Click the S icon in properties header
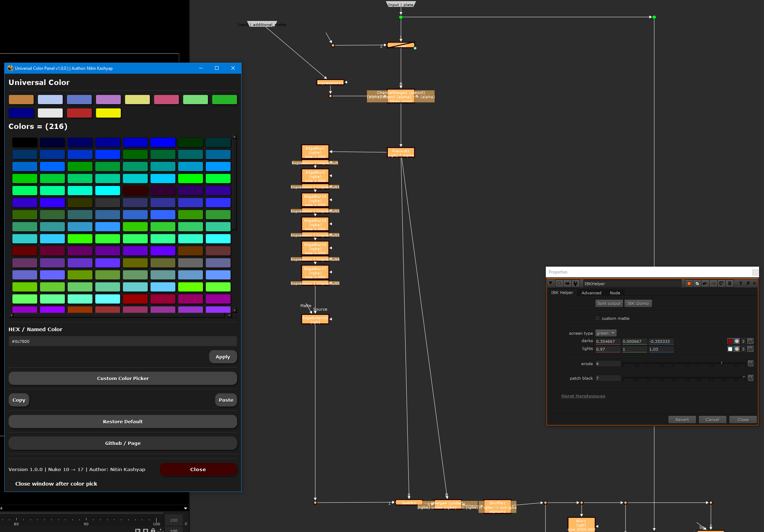The image size is (764, 532). [730, 283]
